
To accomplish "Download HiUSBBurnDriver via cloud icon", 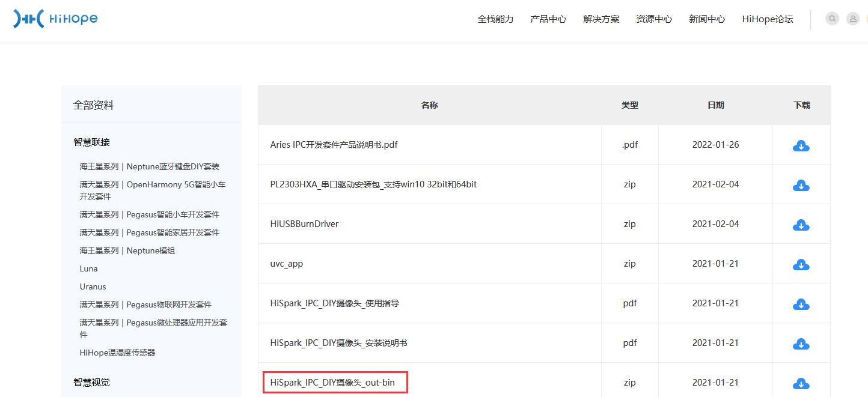I will click(801, 225).
